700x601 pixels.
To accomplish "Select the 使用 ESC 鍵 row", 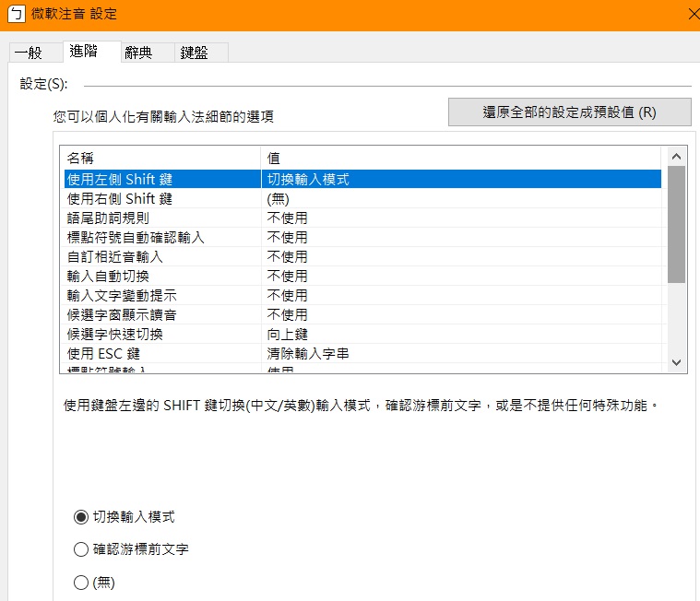I will point(362,353).
